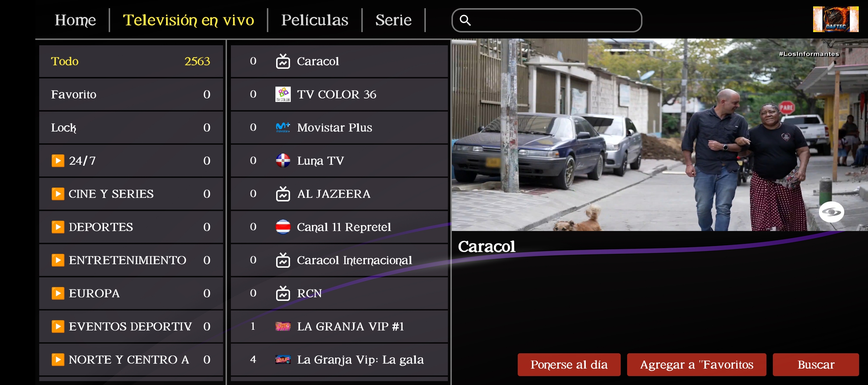Expand the EUROPA category
Screen dimensions: 868x385
[131, 293]
